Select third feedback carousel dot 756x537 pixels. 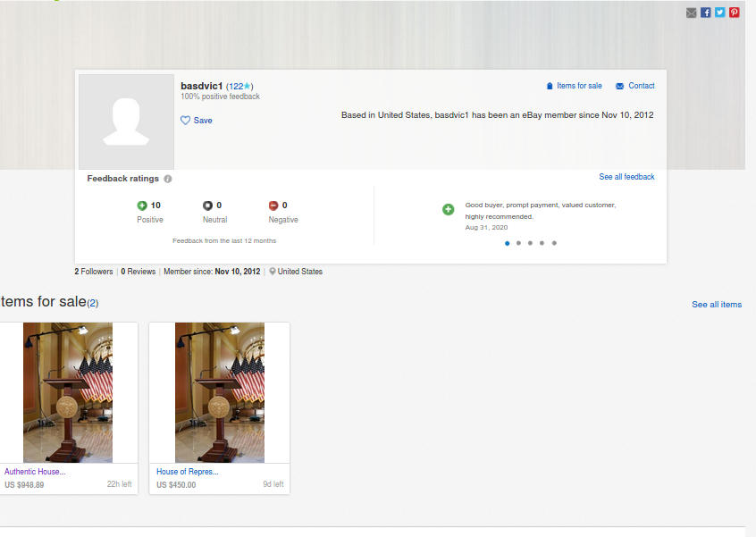pyautogui.click(x=530, y=243)
